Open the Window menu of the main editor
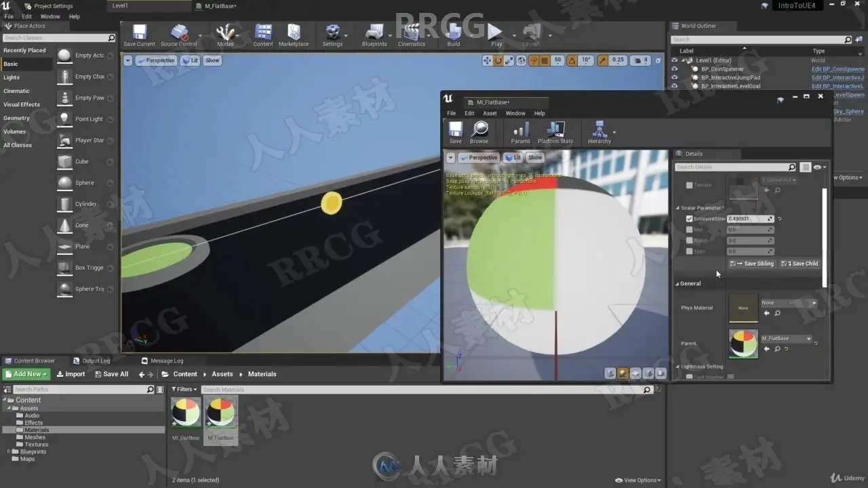868x488 pixels. 50,16
